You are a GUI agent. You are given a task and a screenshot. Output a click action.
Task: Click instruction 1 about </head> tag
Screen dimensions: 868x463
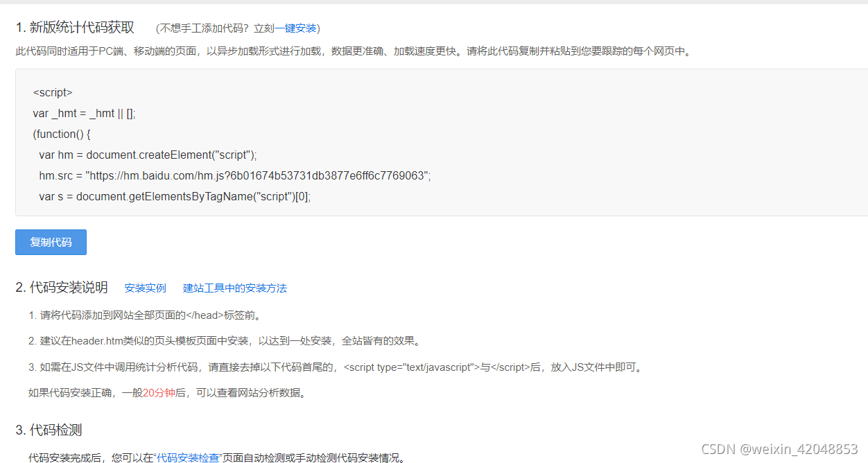[146, 315]
